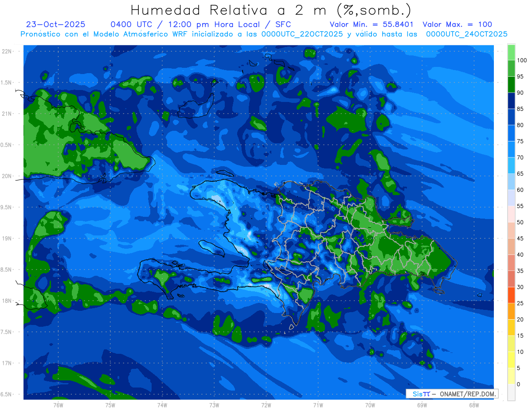Click the '18N' latitude label
This screenshot has height=411, width=532.
point(6,301)
